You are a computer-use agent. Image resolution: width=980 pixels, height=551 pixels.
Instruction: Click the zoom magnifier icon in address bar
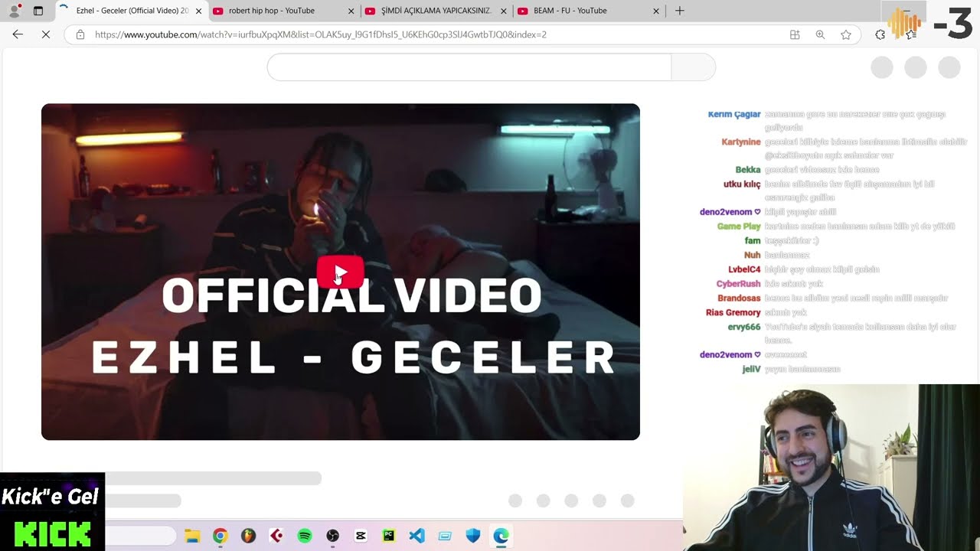tap(820, 34)
